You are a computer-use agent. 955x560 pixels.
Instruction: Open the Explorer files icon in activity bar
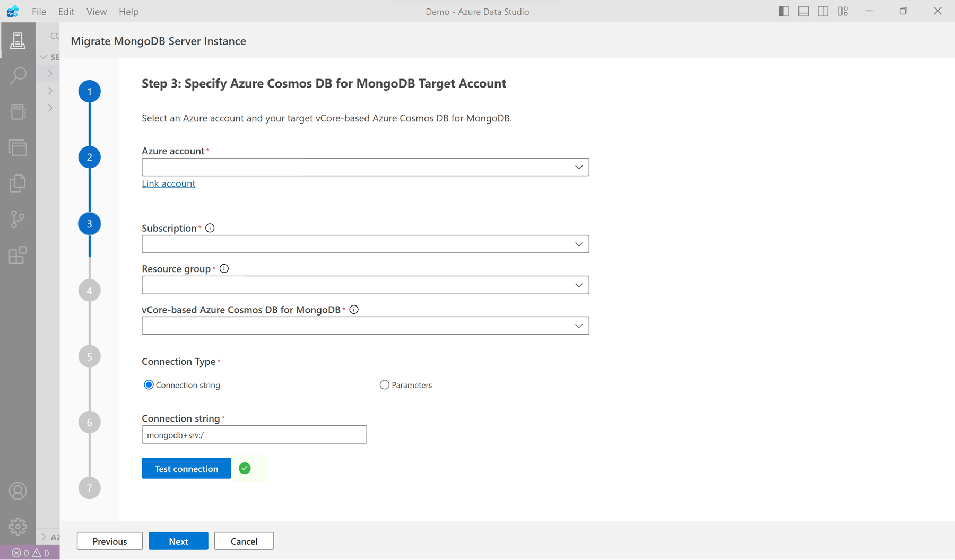18,183
